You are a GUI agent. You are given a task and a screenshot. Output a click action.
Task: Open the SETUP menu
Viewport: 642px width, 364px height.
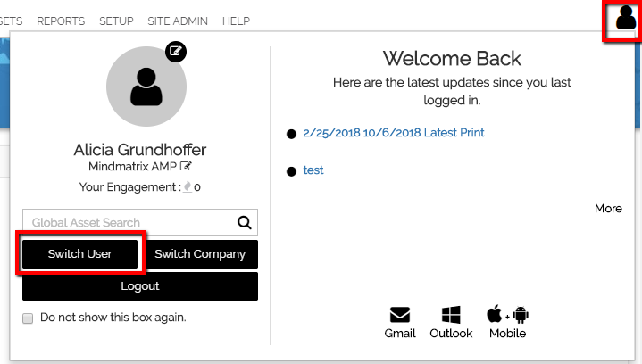tap(116, 21)
